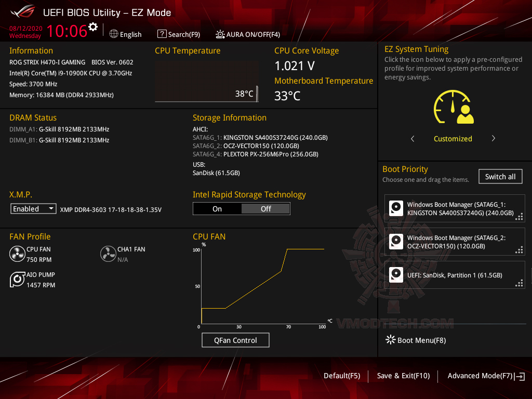Select English language option
This screenshot has width=532, height=399.
pos(130,35)
